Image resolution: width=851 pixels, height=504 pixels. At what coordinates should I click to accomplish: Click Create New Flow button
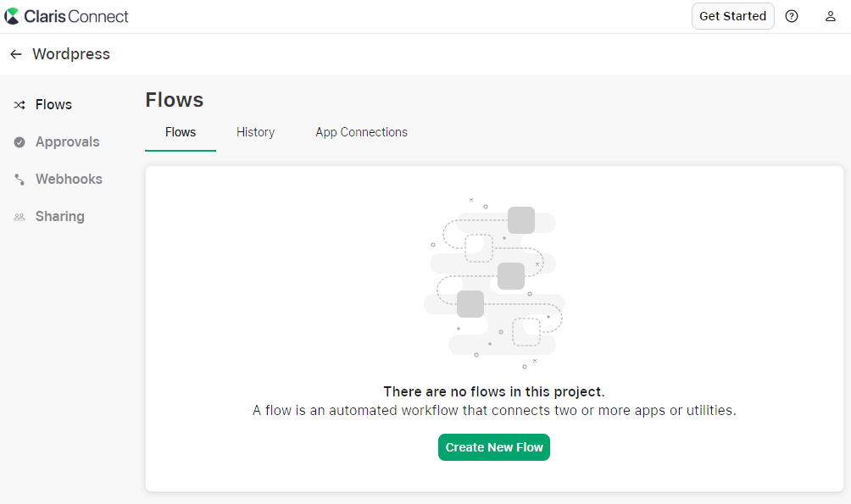pos(494,447)
